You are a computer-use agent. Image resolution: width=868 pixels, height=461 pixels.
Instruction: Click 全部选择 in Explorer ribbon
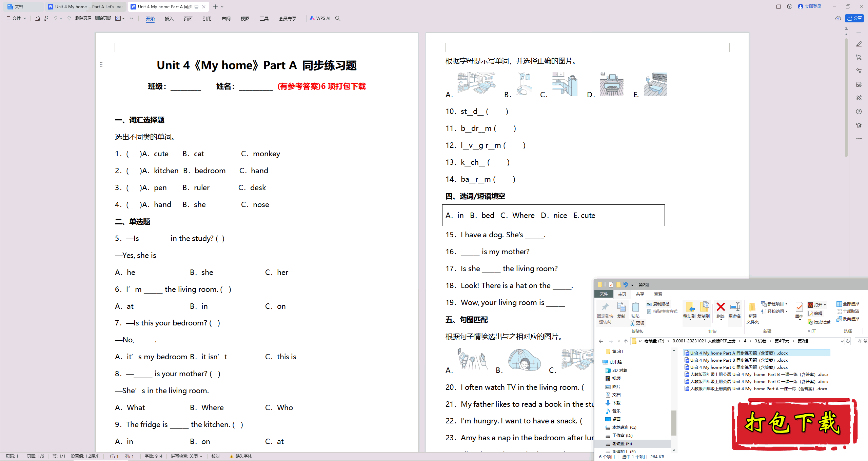point(848,304)
